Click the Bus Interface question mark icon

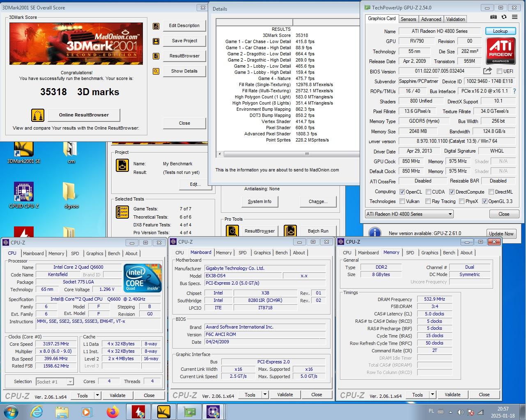pos(514,91)
